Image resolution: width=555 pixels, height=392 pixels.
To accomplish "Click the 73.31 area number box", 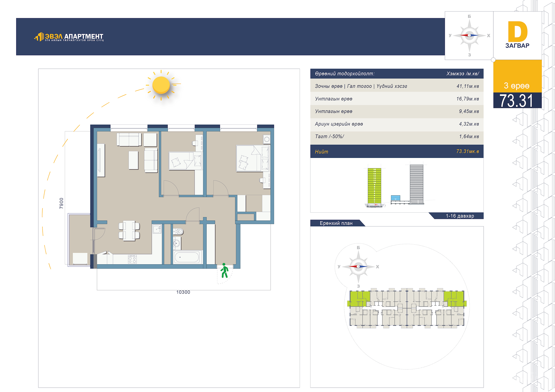I will tap(517, 100).
